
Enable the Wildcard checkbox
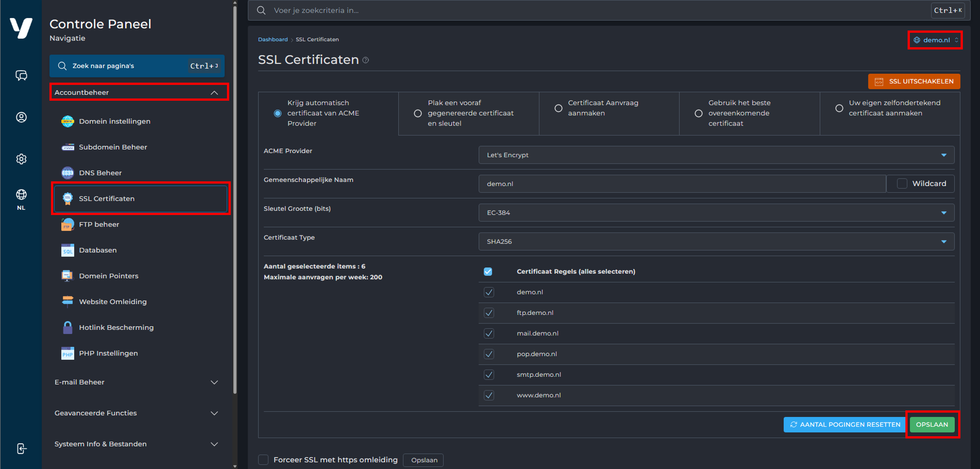(x=902, y=184)
